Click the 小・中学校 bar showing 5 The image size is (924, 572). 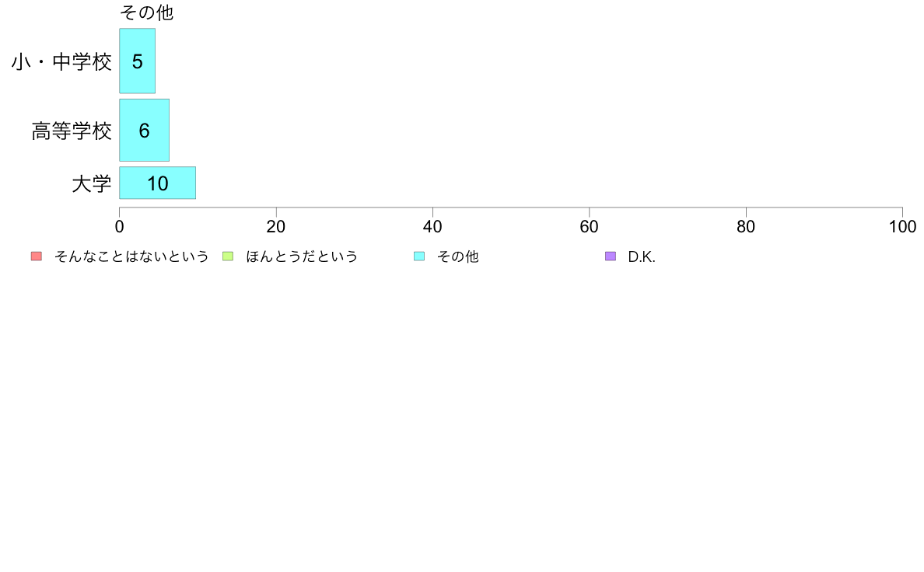(138, 61)
